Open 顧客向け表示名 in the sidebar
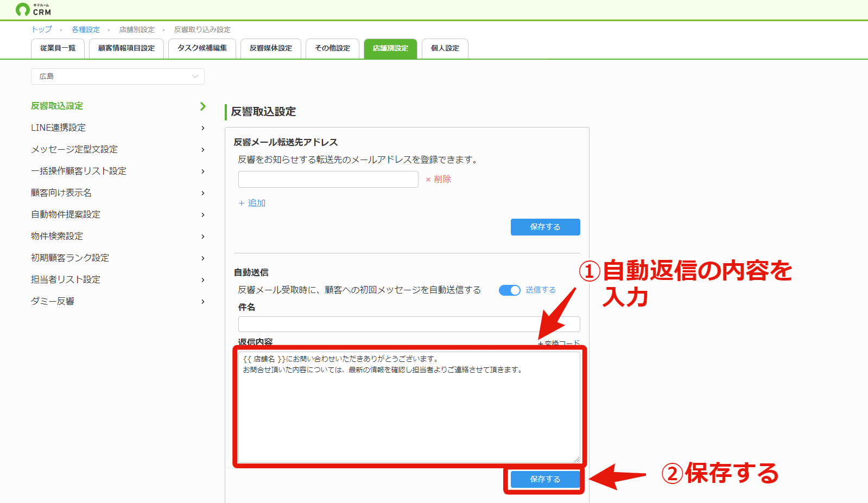Image resolution: width=868 pixels, height=503 pixels. (61, 193)
